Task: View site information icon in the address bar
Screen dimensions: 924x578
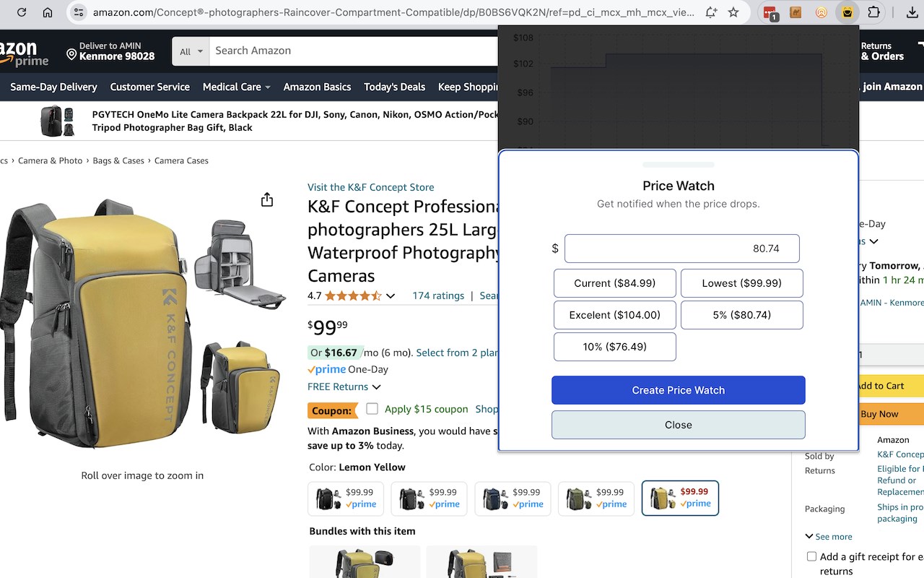Action: tap(79, 12)
